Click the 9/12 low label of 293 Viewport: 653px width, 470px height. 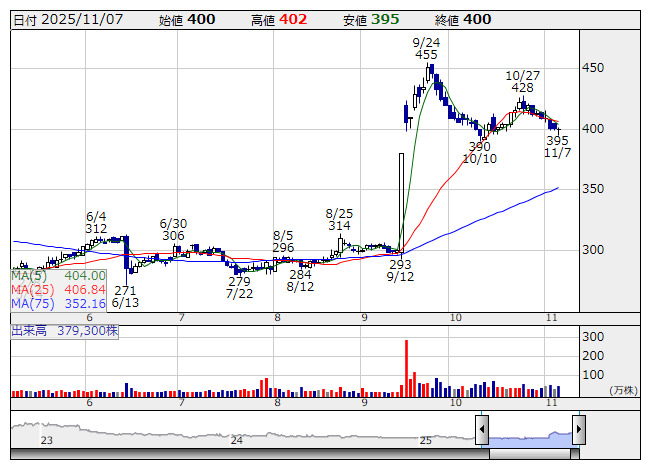pos(401,271)
